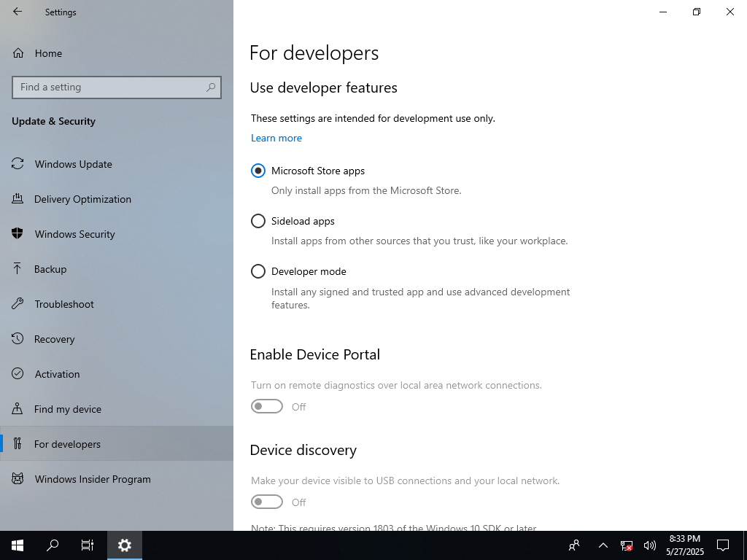The height and width of the screenshot is (560, 747).
Task: Open Recovery settings page
Action: (x=117, y=339)
